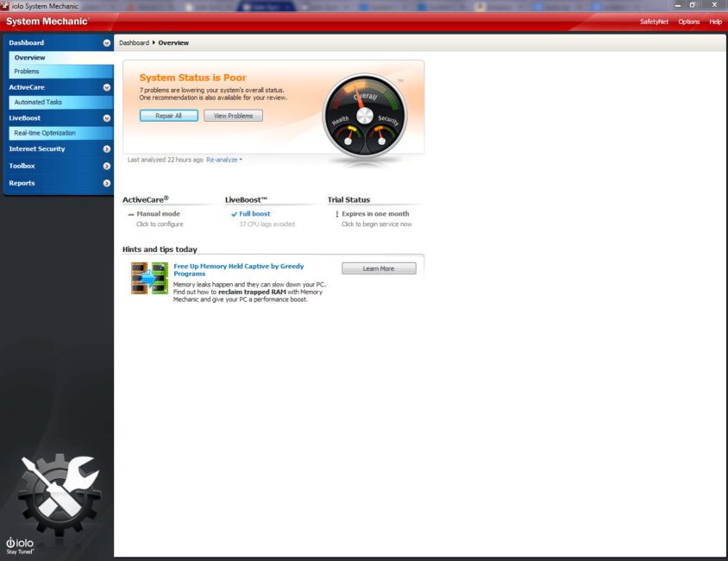Viewport: 728px width, 561px height.
Task: Click the Health mini gauge
Action: point(348,135)
